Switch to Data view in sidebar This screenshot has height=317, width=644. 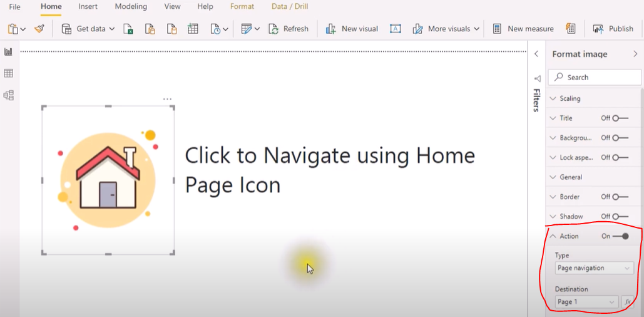[8, 73]
